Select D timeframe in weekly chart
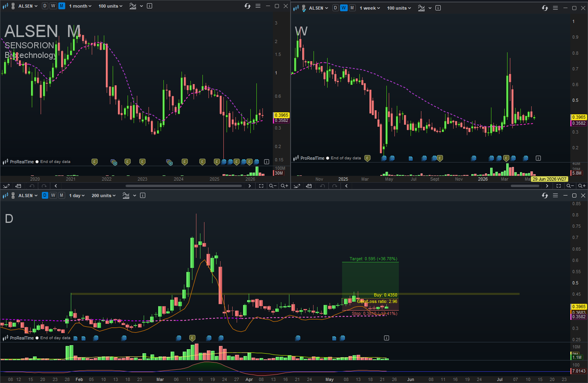 click(336, 8)
